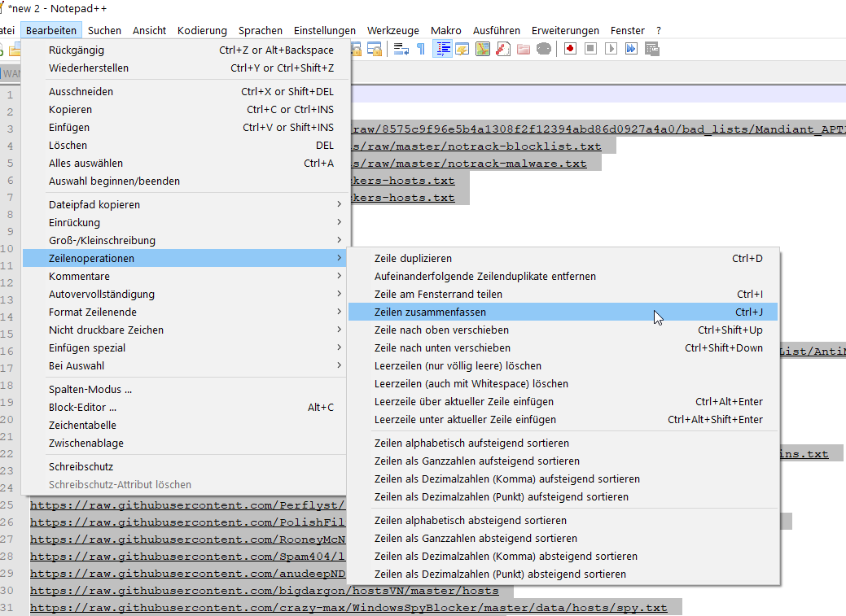Expand Dateipfad kopieren submenu

click(x=184, y=204)
